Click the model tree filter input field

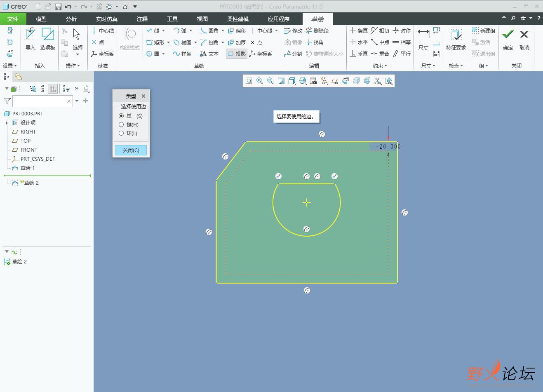(x=40, y=101)
